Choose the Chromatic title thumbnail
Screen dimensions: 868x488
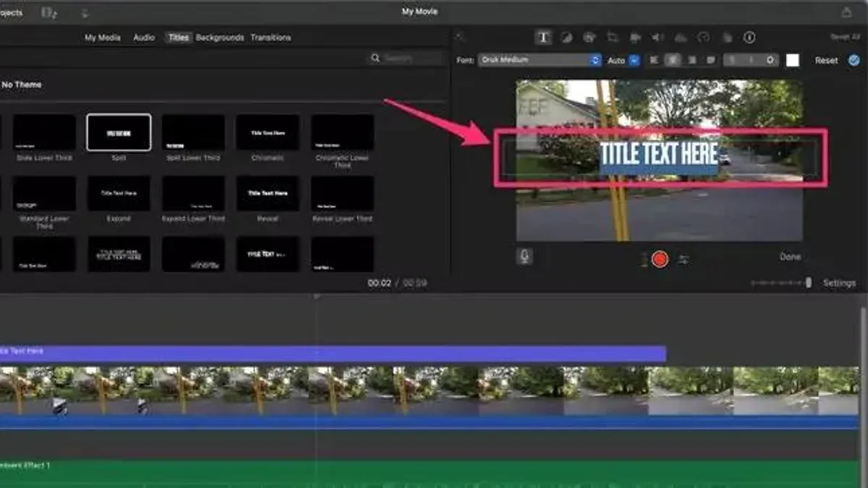[x=268, y=132]
